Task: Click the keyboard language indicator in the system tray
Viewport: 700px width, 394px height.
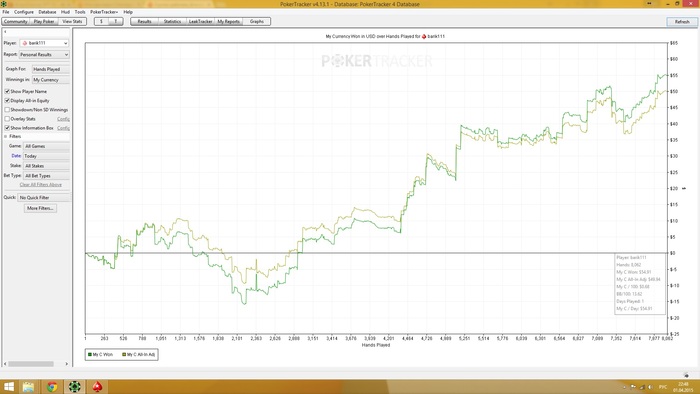Action: point(663,387)
